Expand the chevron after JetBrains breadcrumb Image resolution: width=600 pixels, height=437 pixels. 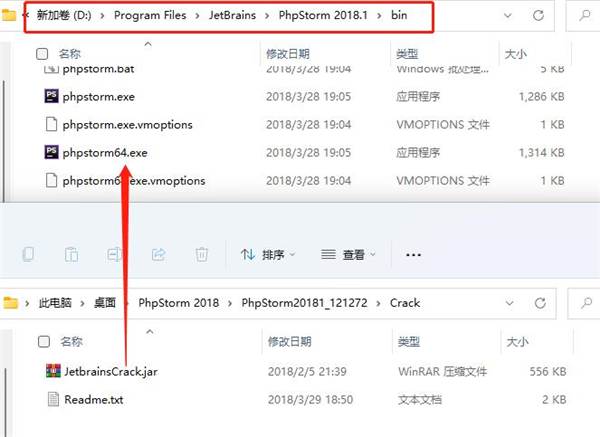pyautogui.click(x=267, y=16)
